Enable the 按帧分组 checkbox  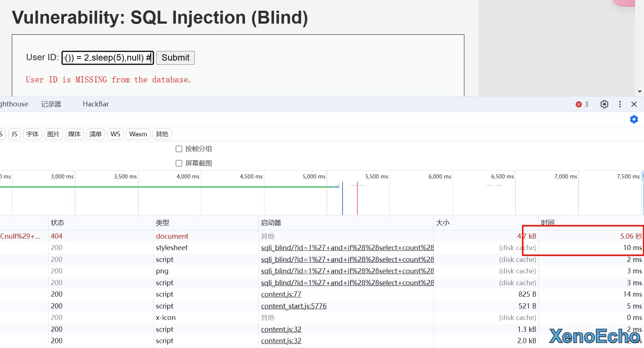click(x=179, y=149)
